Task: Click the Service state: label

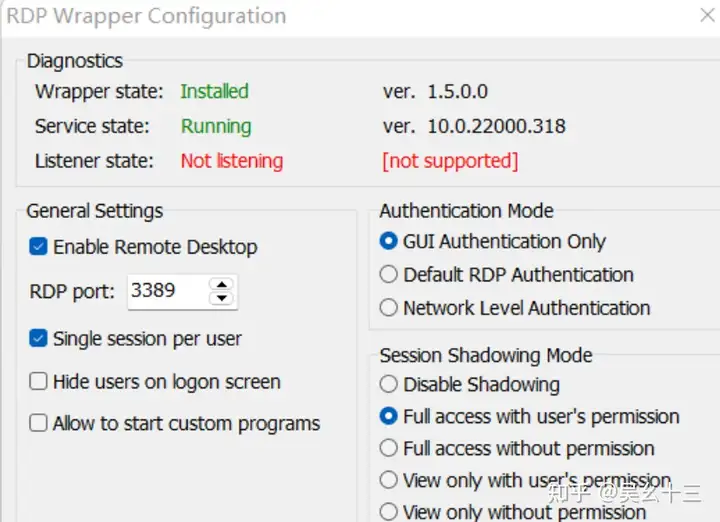Action: click(92, 126)
